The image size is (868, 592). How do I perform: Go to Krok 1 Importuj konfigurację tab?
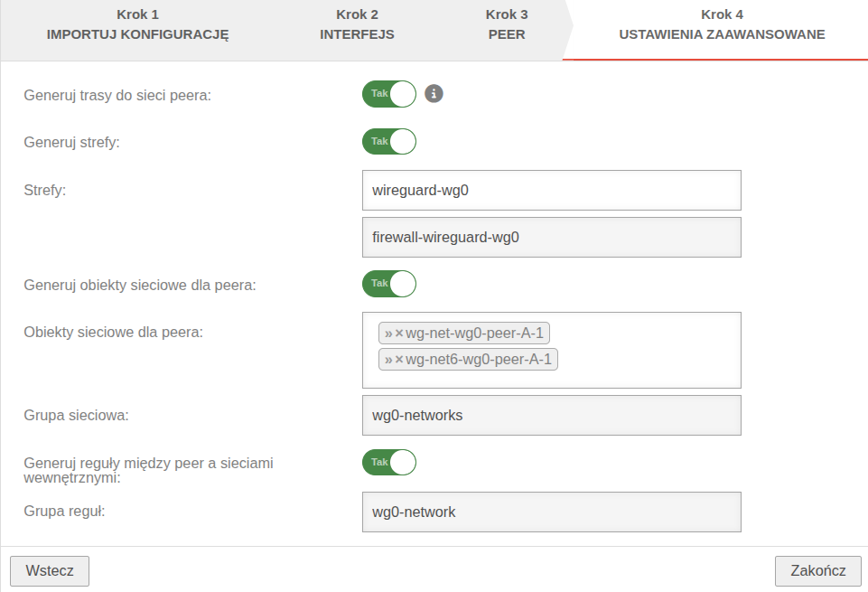(x=137, y=25)
